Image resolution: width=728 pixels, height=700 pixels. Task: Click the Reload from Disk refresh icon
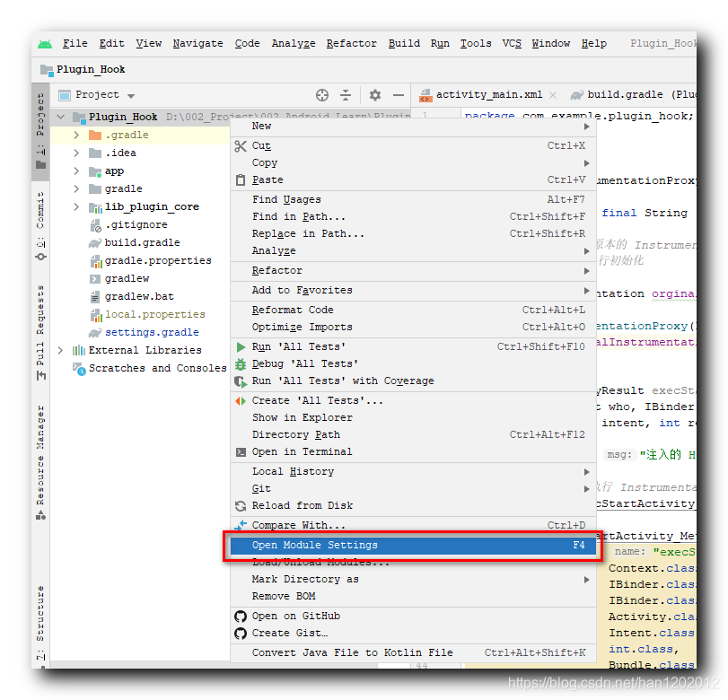pyautogui.click(x=241, y=505)
